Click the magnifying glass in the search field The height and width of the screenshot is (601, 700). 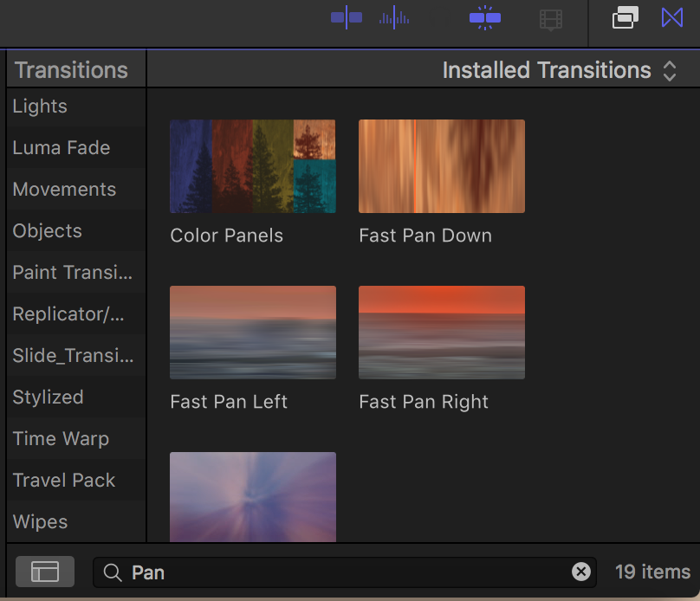point(113,572)
